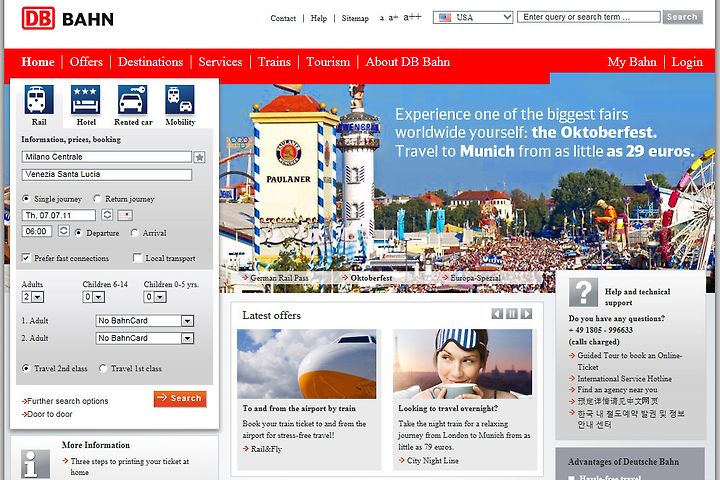Open the Offers menu
Screen dimensions: 720x480
pyautogui.click(x=86, y=62)
